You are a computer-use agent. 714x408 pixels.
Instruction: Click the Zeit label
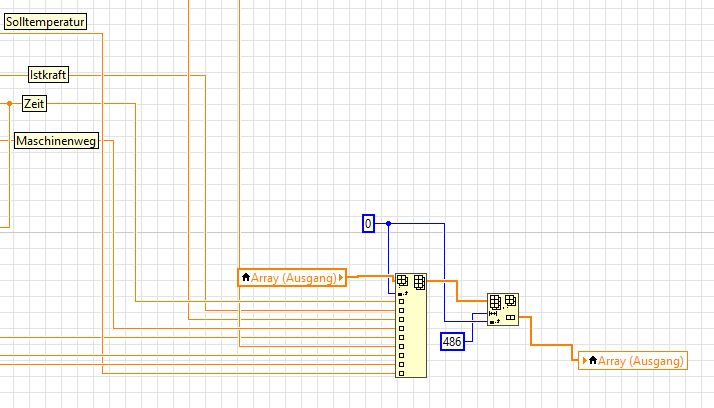[x=34, y=103]
